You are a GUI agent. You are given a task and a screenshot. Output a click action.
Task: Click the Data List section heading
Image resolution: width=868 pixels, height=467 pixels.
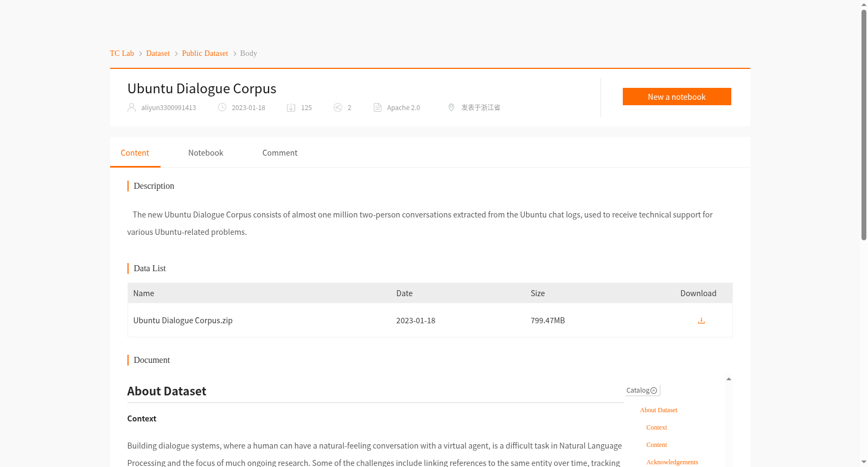click(150, 268)
